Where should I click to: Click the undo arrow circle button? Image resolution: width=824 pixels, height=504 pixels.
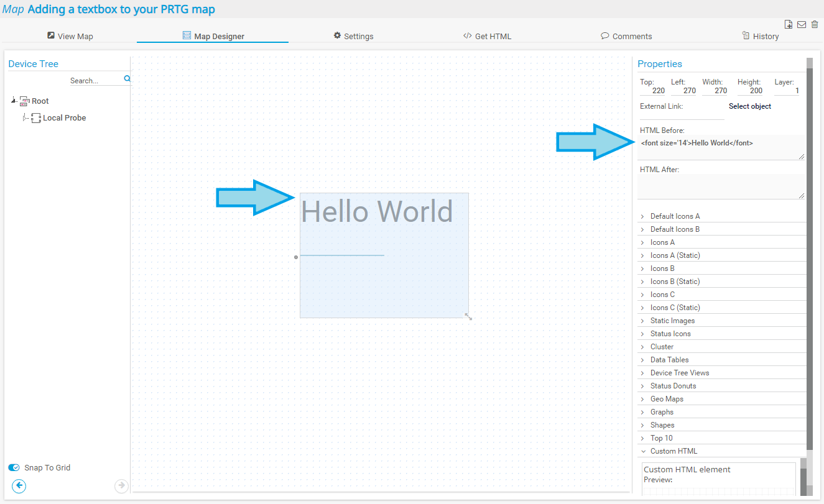[19, 486]
